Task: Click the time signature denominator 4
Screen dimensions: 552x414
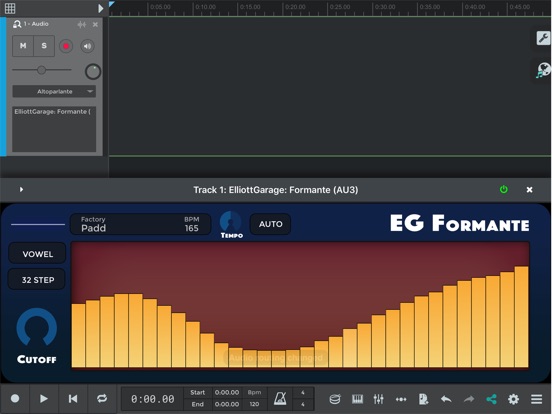Action: (303, 404)
